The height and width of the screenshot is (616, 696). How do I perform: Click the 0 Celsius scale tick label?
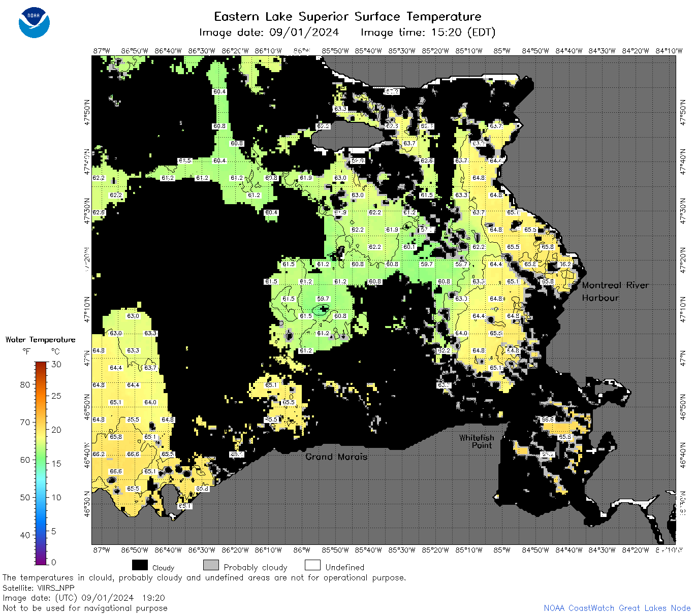tap(54, 562)
